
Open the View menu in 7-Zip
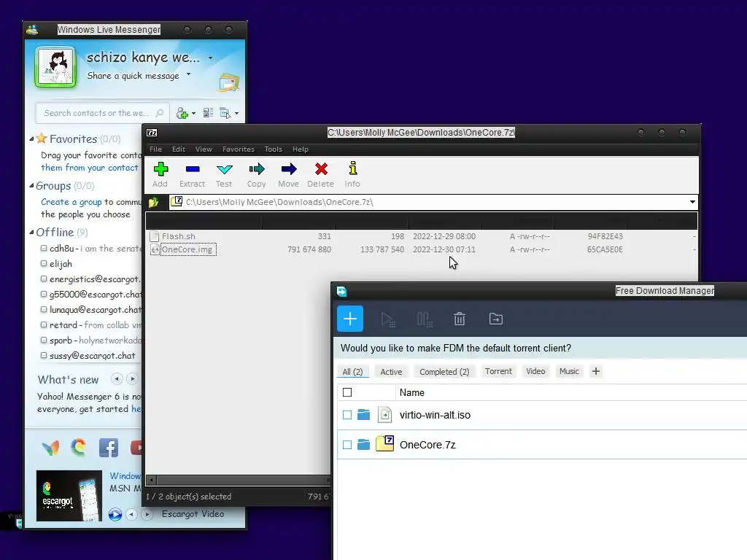[204, 149]
